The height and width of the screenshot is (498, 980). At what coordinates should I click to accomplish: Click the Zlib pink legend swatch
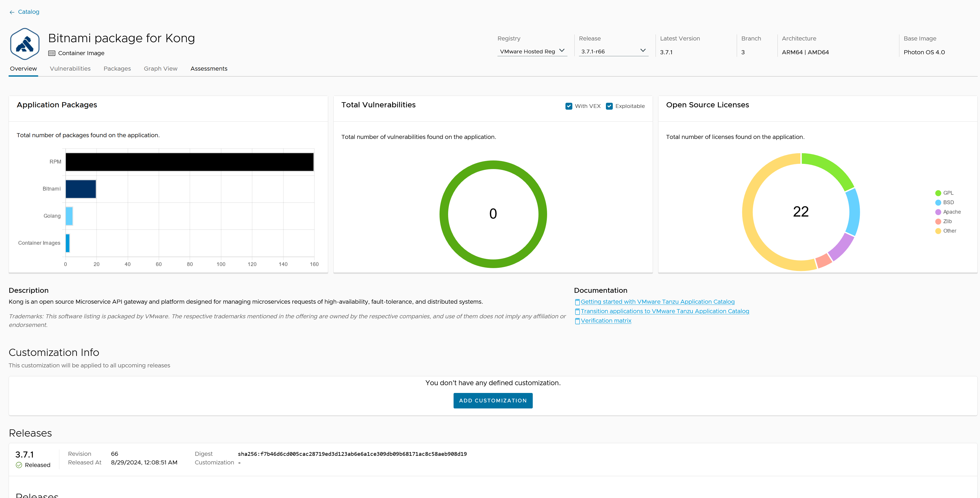pos(938,222)
